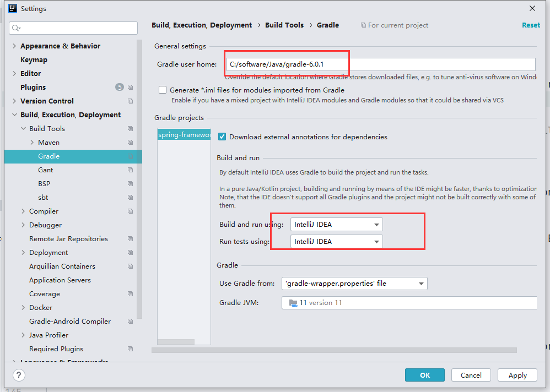Select Keymap in the settings tree

(x=34, y=60)
